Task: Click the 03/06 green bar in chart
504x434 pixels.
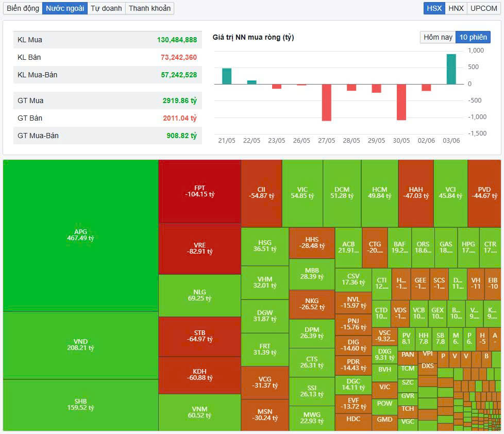Action: point(451,69)
